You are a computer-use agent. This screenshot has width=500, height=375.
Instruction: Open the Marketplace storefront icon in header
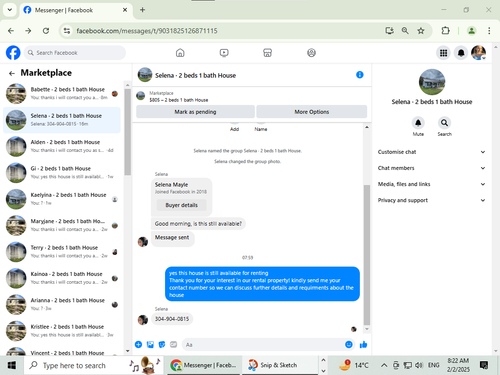(267, 53)
